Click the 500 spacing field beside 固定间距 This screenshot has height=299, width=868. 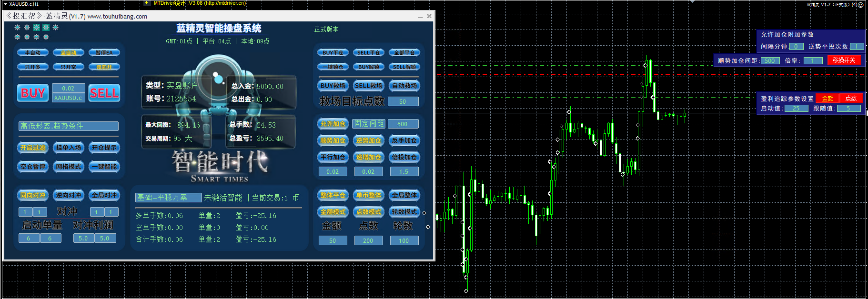(x=403, y=124)
